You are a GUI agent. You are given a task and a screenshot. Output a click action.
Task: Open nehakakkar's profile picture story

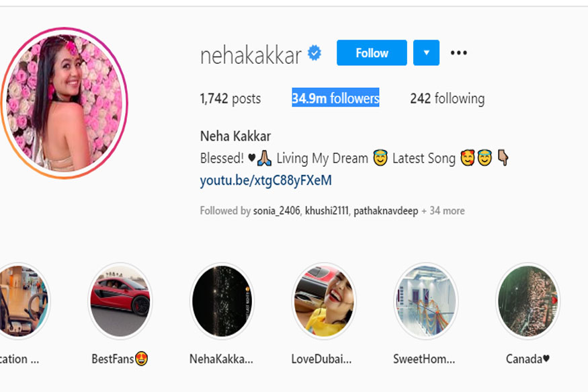pyautogui.click(x=65, y=103)
